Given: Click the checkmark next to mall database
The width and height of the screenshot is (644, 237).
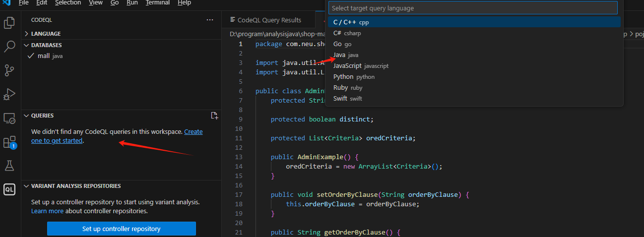Looking at the screenshot, I should (x=31, y=56).
